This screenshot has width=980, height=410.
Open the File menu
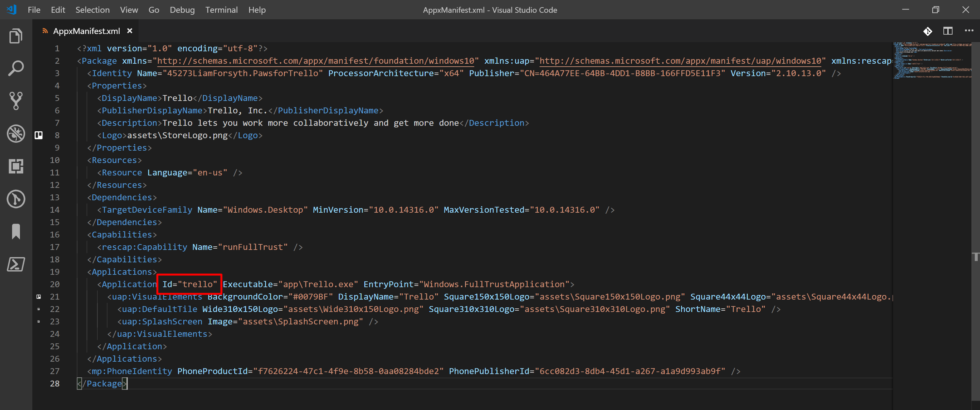pos(34,10)
